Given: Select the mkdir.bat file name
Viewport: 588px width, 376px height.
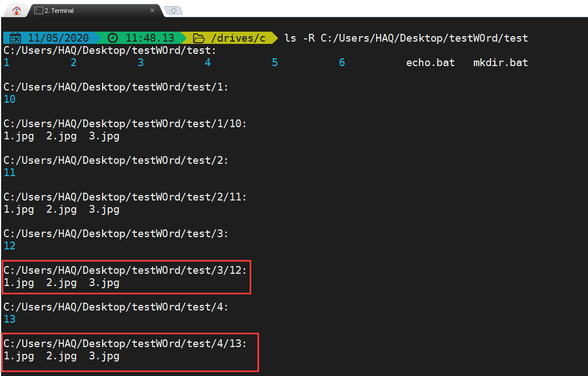Looking at the screenshot, I should [x=500, y=62].
